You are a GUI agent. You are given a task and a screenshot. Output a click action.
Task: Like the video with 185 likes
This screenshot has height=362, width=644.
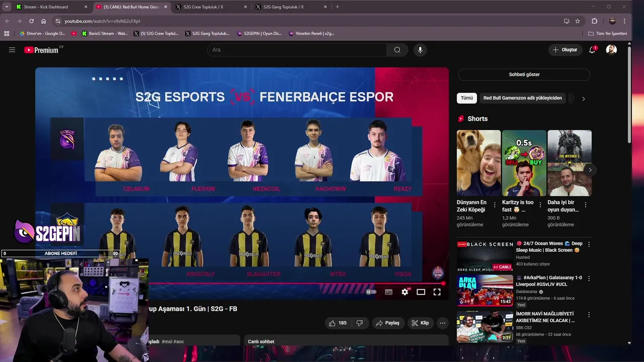(338, 323)
